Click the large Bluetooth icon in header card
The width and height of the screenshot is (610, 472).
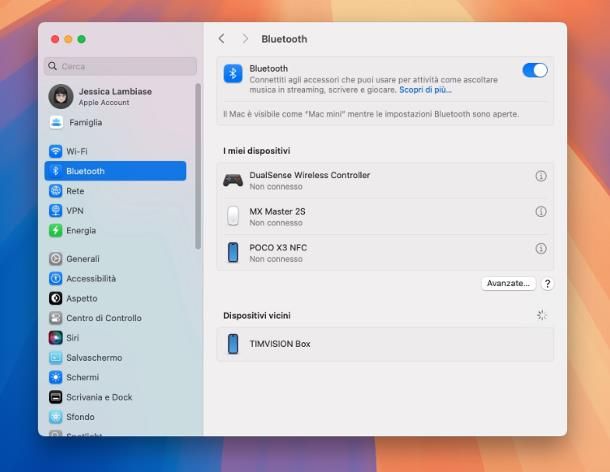233,73
